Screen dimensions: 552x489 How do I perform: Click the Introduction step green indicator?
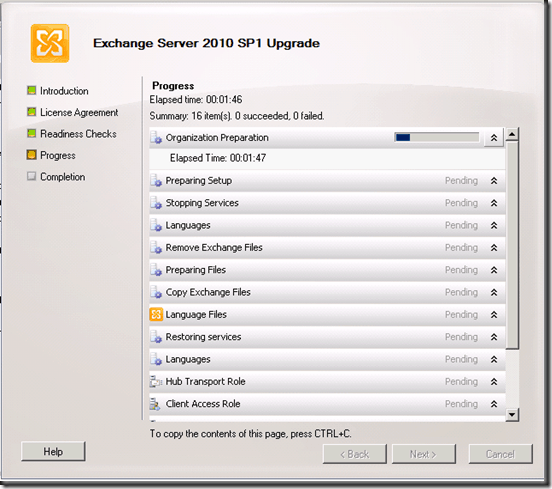[32, 90]
